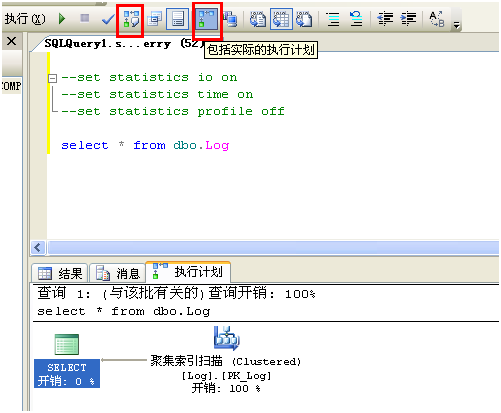This screenshot has height=413, width=501.
Task: Click the plan pane 'select * from dbo.Log' text
Action: coord(123,311)
